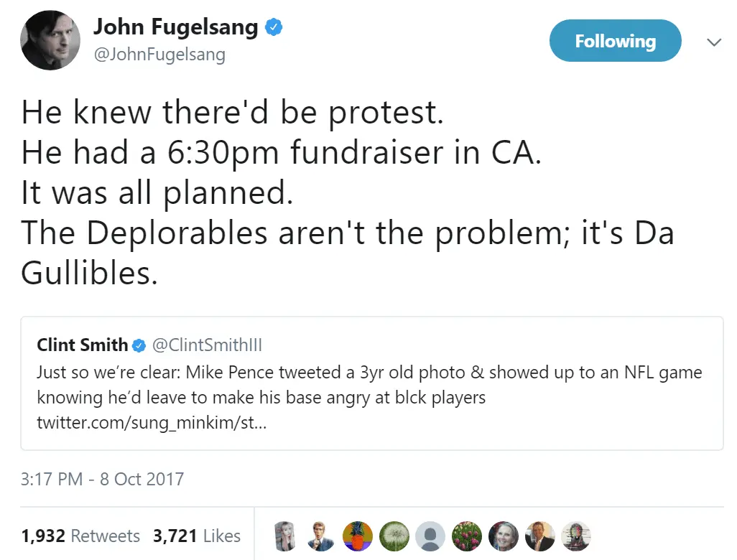Toggle the Following button
Image resolution: width=737 pixels, height=560 pixels.
615,41
